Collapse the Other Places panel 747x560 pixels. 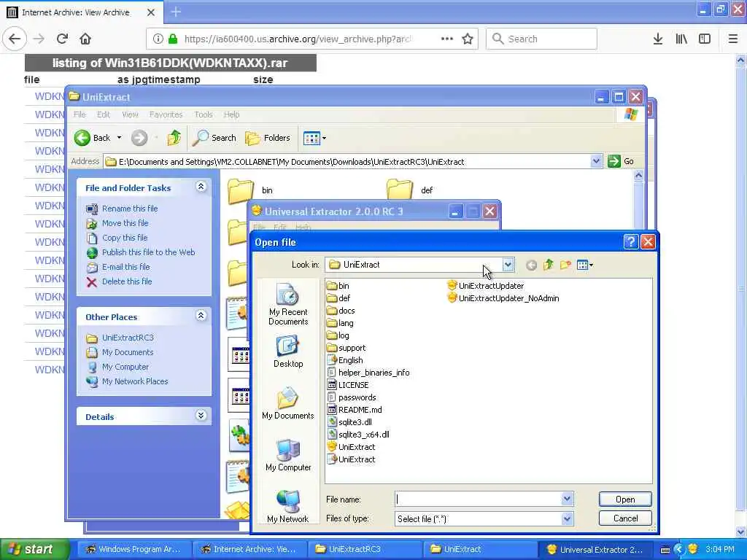(201, 315)
